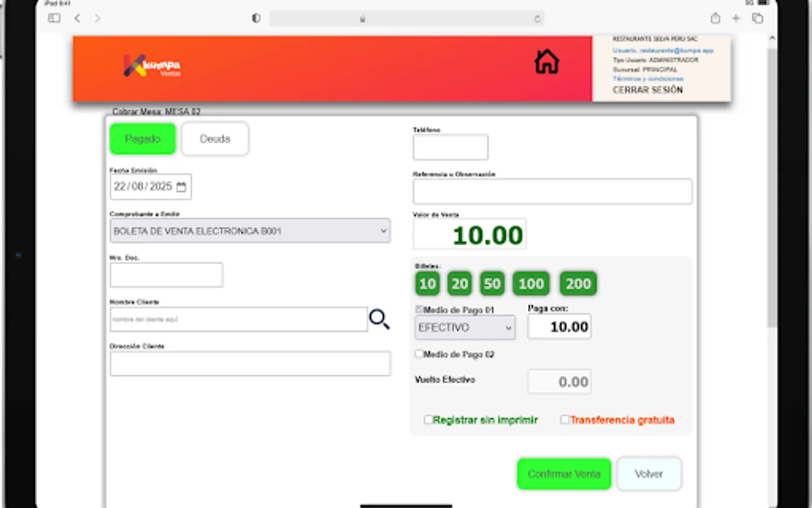Open the browser sidebar icon
This screenshot has width=812, height=508.
pos(54,18)
